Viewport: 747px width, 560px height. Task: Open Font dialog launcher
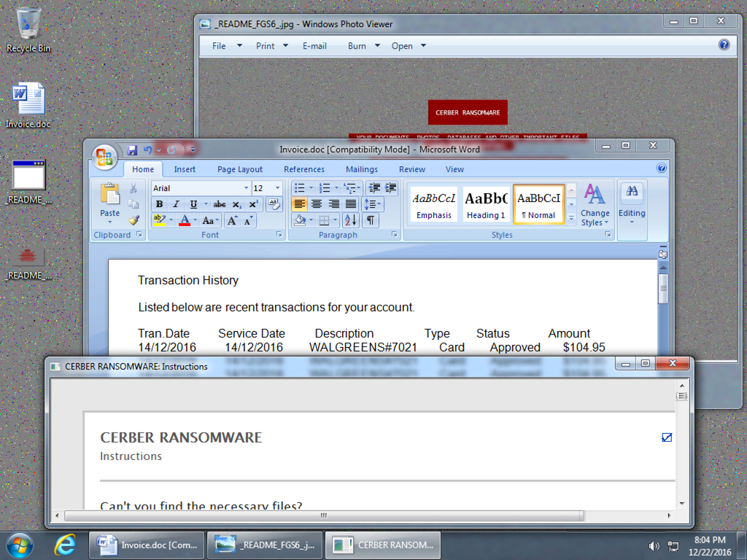[x=279, y=235]
